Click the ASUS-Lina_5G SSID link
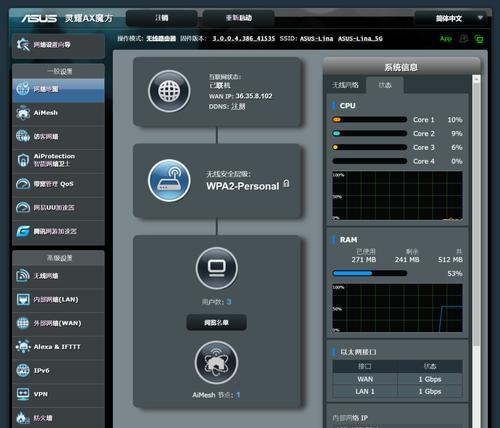This screenshot has width=500, height=428. click(360, 39)
